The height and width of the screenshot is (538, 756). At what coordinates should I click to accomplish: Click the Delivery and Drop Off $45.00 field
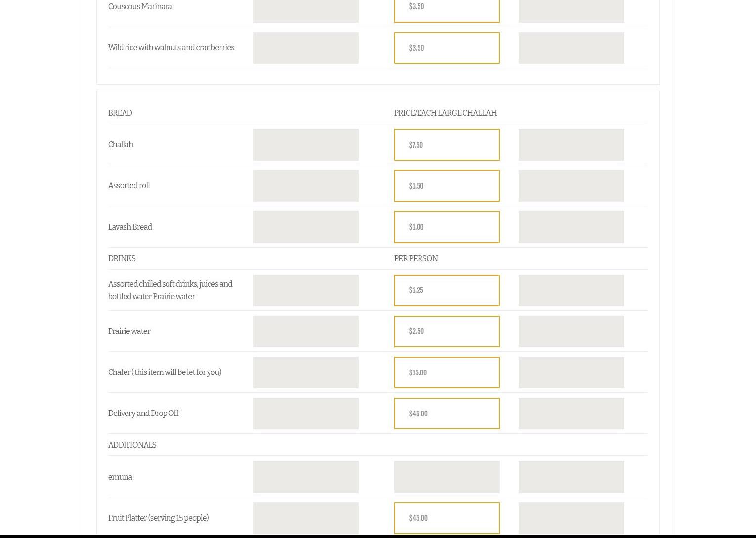point(447,414)
